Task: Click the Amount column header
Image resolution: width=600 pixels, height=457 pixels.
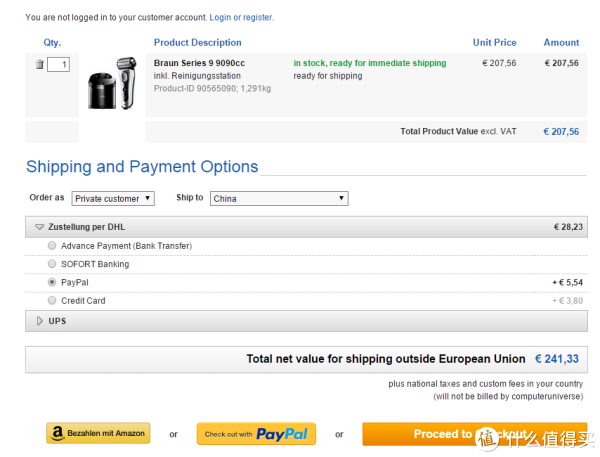Action: (561, 42)
